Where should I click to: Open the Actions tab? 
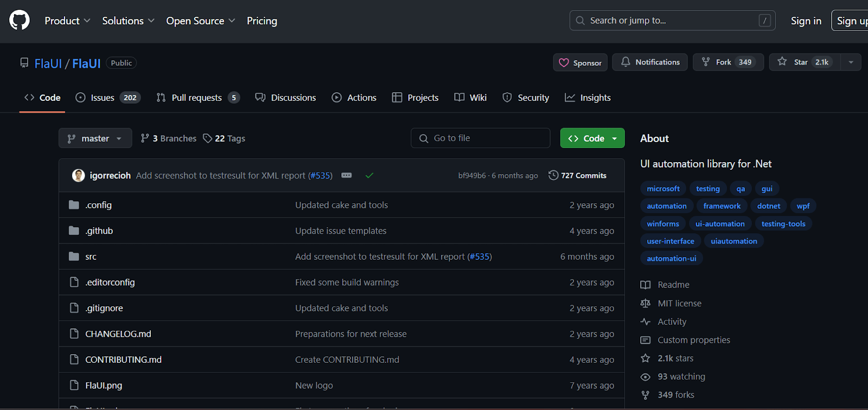pos(354,98)
